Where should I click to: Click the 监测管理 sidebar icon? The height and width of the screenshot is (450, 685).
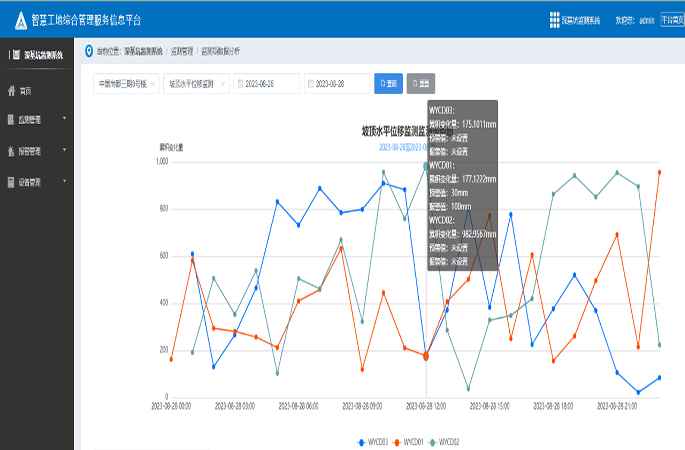click(x=11, y=120)
